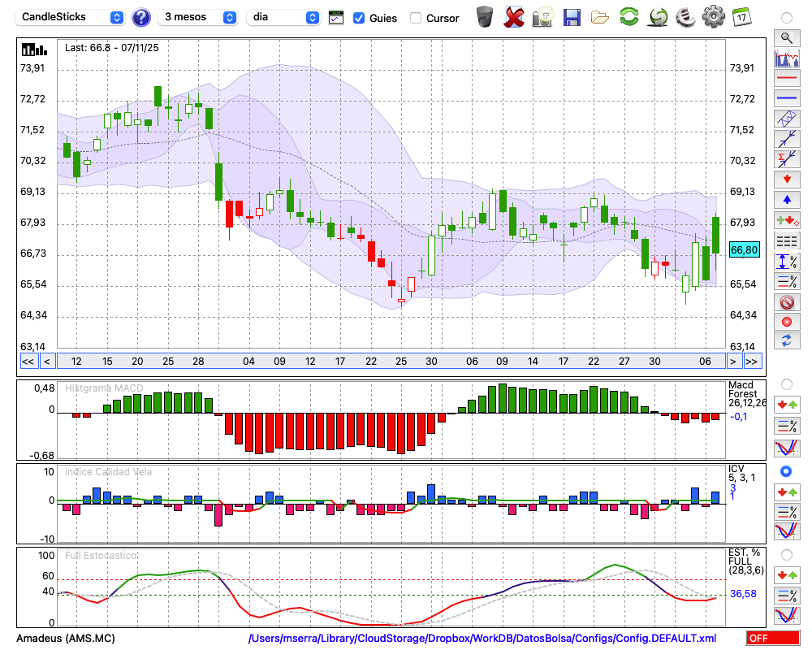The height and width of the screenshot is (650, 812).
Task: Select the radio button for the Estocastico panel
Action: (x=787, y=555)
